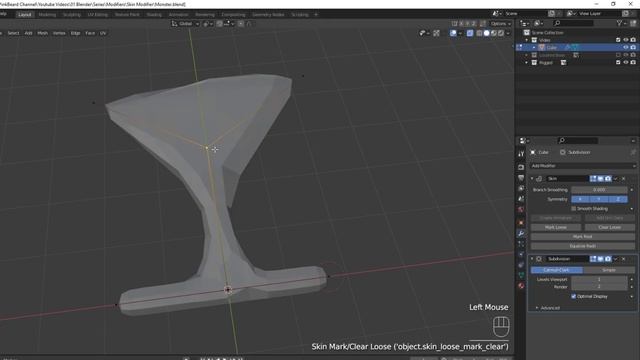Screen dimensions: 640x360
Task: Click the Clear Loose button
Action: (610, 227)
